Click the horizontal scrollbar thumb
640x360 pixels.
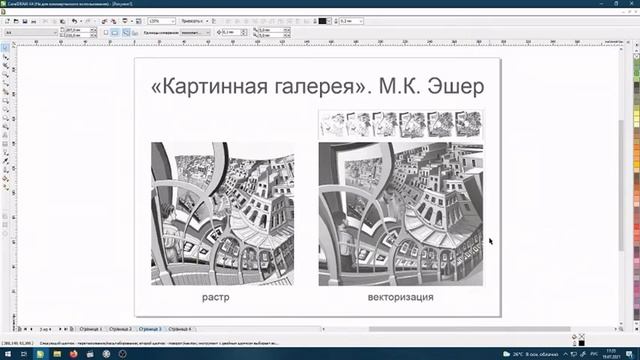tap(469, 329)
